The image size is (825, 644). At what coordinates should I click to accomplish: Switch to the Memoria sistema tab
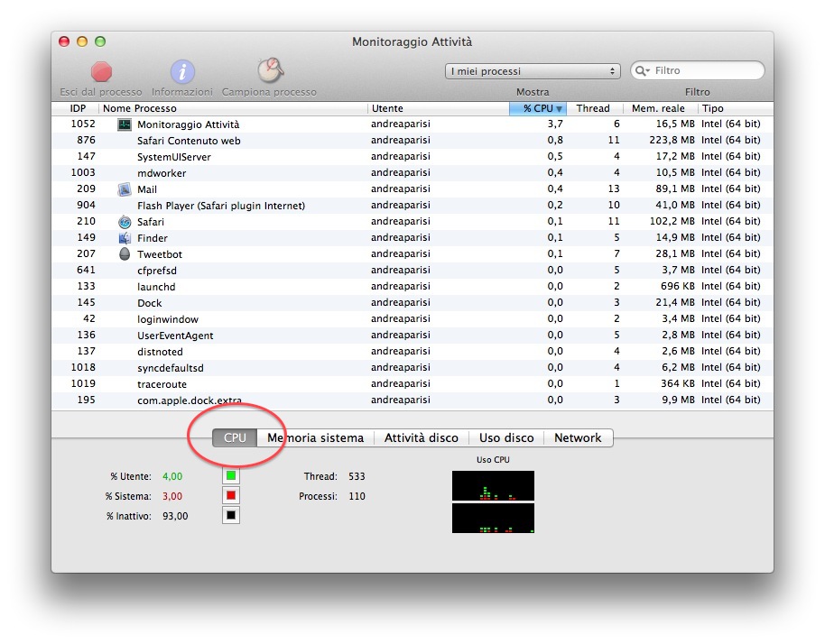[x=315, y=438]
